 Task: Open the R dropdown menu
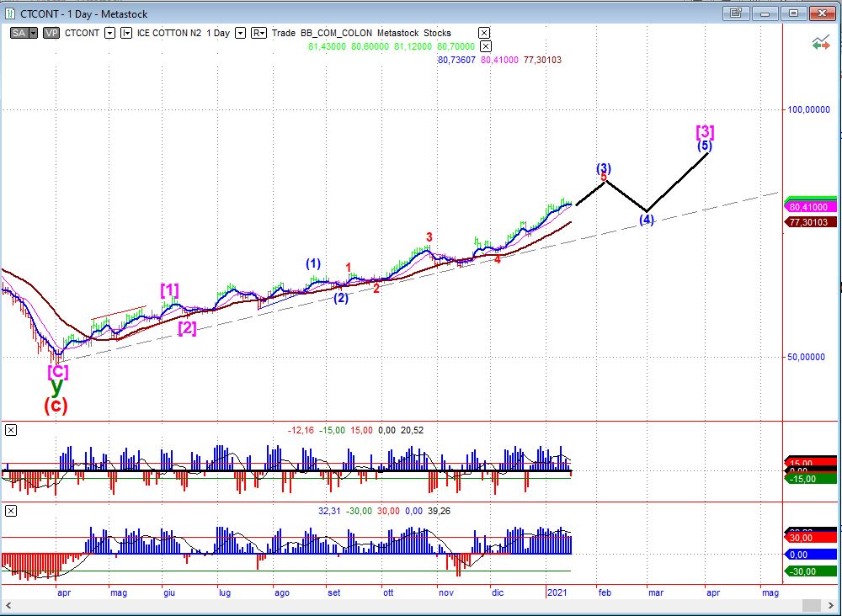tap(258, 33)
